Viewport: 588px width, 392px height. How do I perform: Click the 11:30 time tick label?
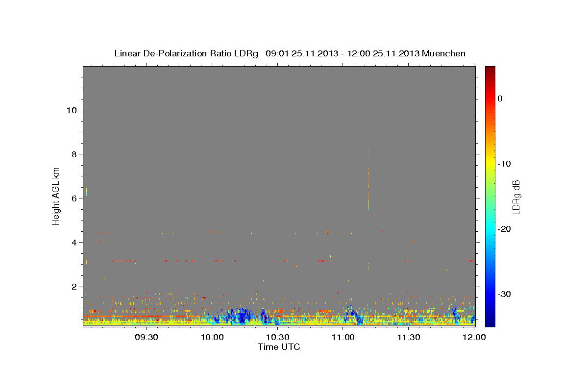click(x=409, y=337)
